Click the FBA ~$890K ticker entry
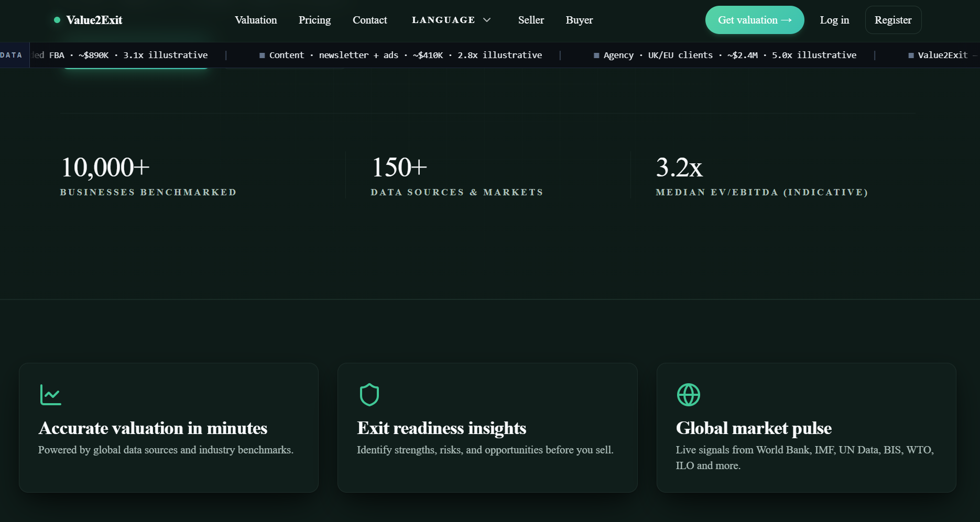 tap(119, 55)
